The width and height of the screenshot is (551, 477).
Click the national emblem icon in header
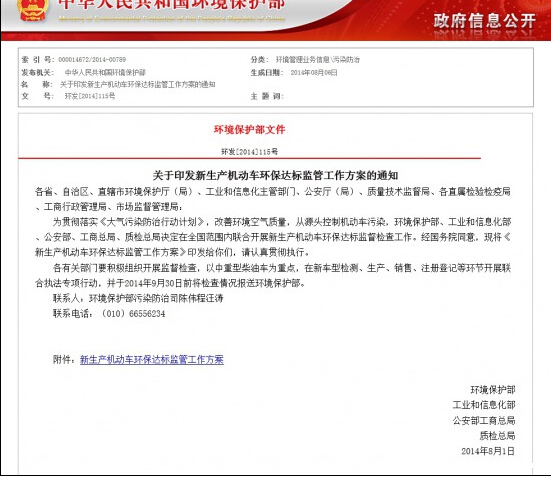click(x=33, y=10)
